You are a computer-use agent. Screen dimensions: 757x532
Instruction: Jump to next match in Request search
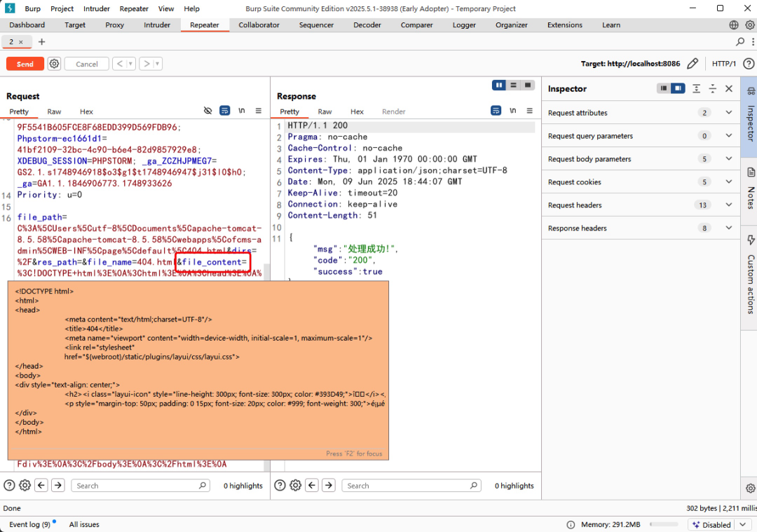(58, 485)
